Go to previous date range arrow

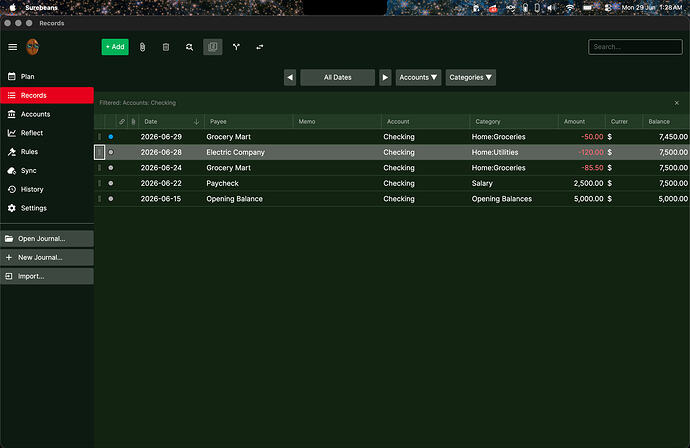290,77
